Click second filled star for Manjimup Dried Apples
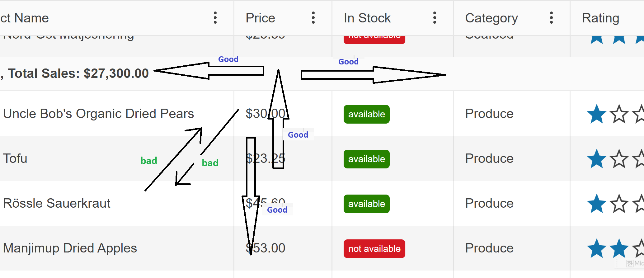Image resolution: width=644 pixels, height=278 pixels. tap(619, 248)
